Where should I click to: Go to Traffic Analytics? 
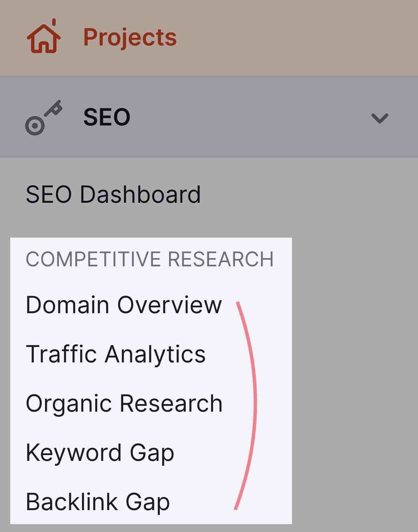[116, 354]
